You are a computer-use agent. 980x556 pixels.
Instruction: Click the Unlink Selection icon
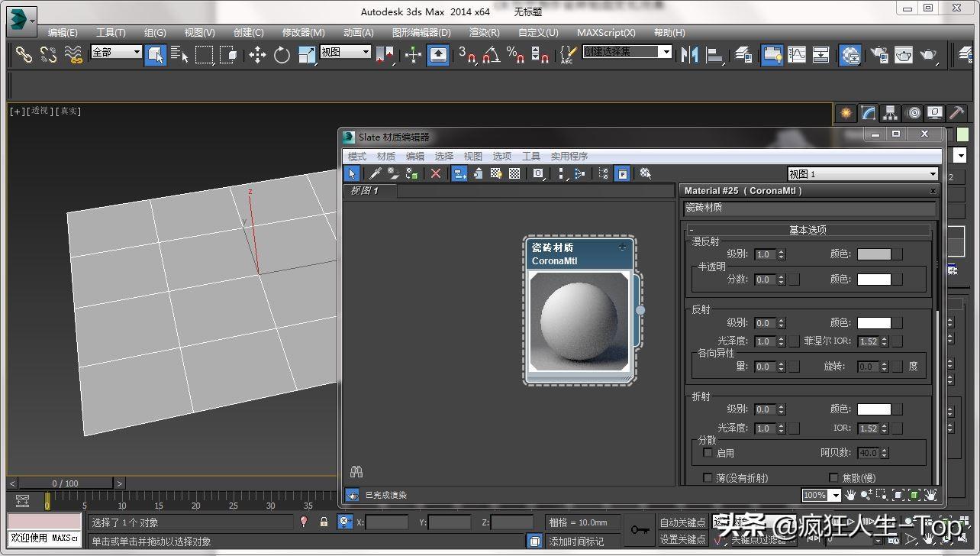coord(48,55)
